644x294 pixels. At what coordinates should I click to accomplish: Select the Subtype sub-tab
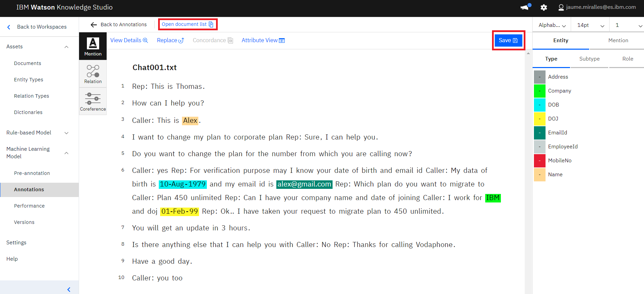[x=589, y=59]
